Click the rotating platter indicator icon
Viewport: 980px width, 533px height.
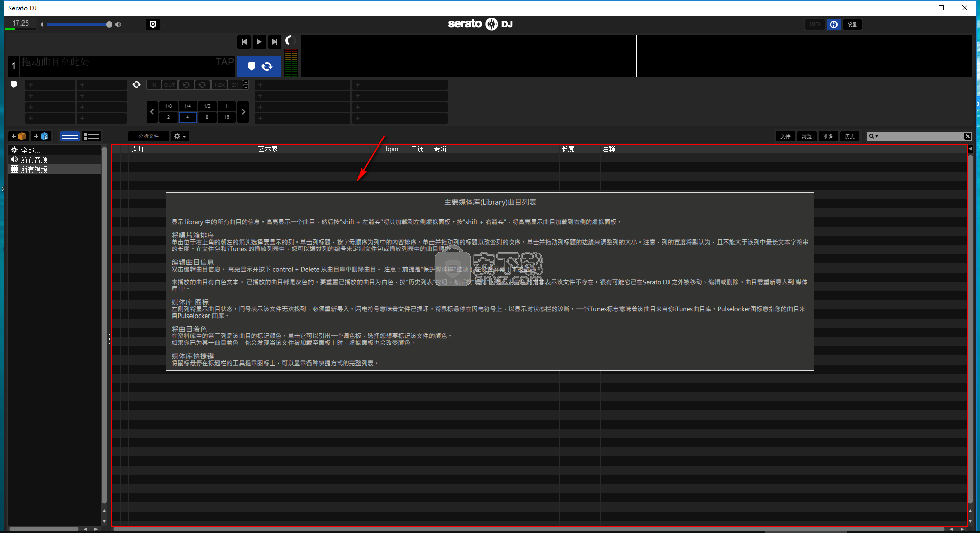[x=291, y=40]
